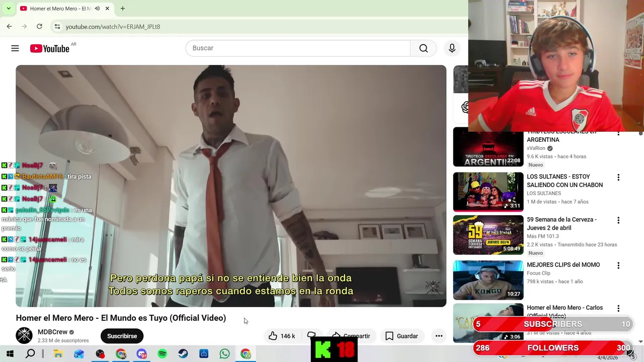This screenshot has width=644, height=362.
Task: Open MEJORES CLIPS del MOMO title
Action: [563, 265]
